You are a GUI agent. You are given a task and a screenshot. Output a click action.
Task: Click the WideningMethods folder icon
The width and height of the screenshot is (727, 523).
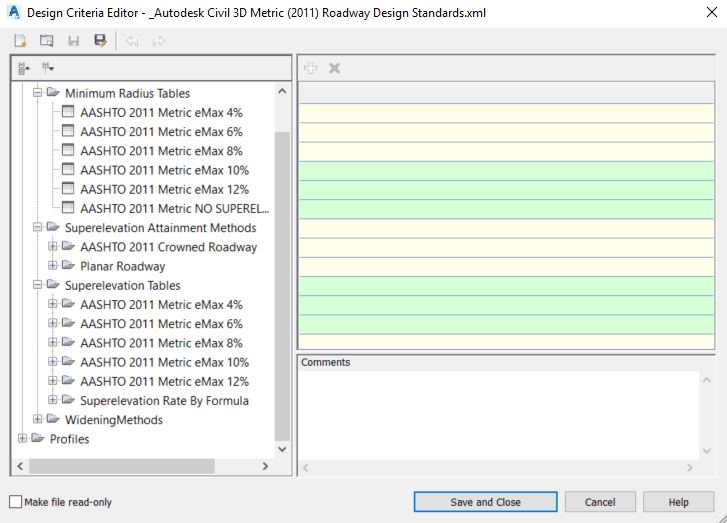pyautogui.click(x=53, y=419)
